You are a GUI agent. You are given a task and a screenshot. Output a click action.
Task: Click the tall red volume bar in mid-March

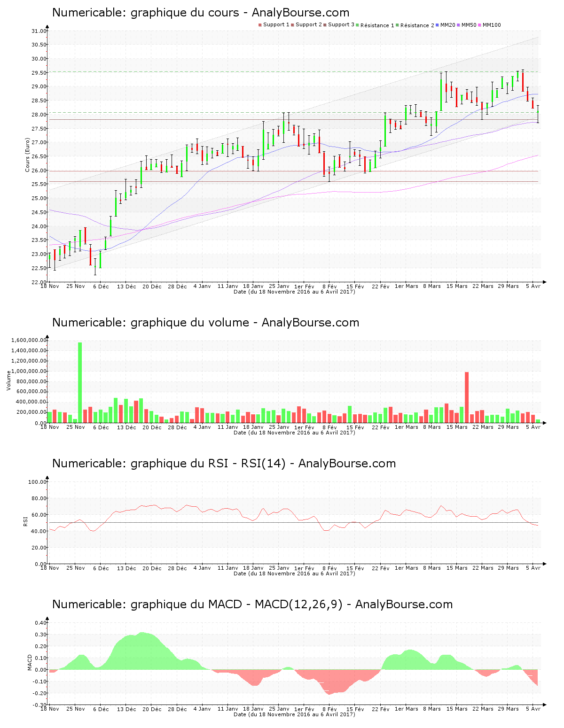pyautogui.click(x=467, y=397)
